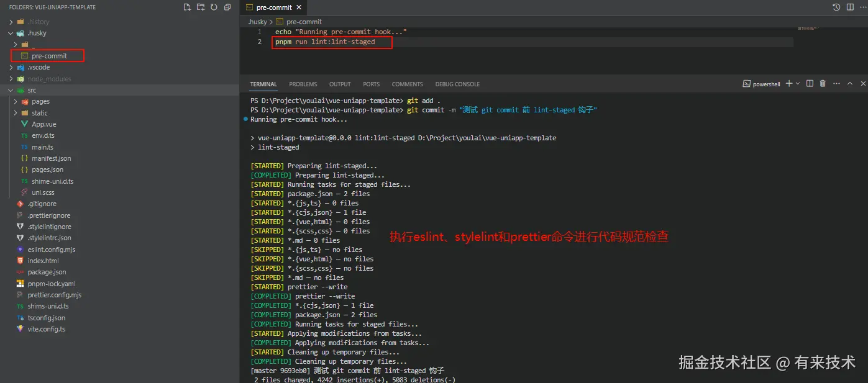Screen dimensions: 868x383
Task: Open pnpm-lock.yaml file
Action: click(52, 284)
